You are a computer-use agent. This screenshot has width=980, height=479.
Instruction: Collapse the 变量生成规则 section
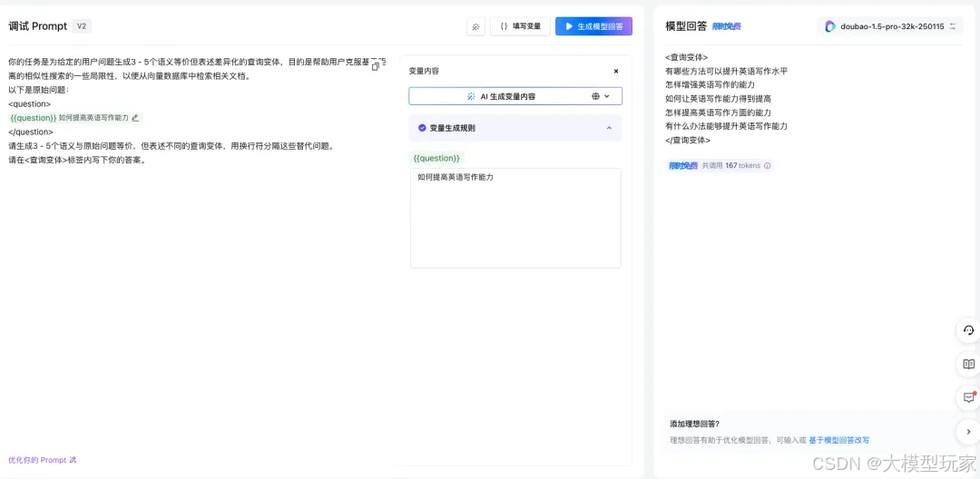point(610,128)
